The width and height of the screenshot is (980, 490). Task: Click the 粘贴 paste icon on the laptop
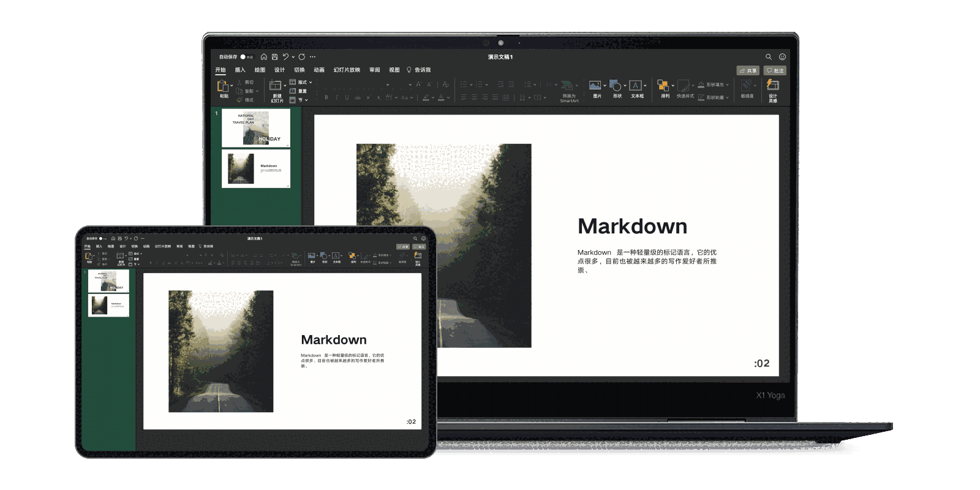tap(223, 87)
